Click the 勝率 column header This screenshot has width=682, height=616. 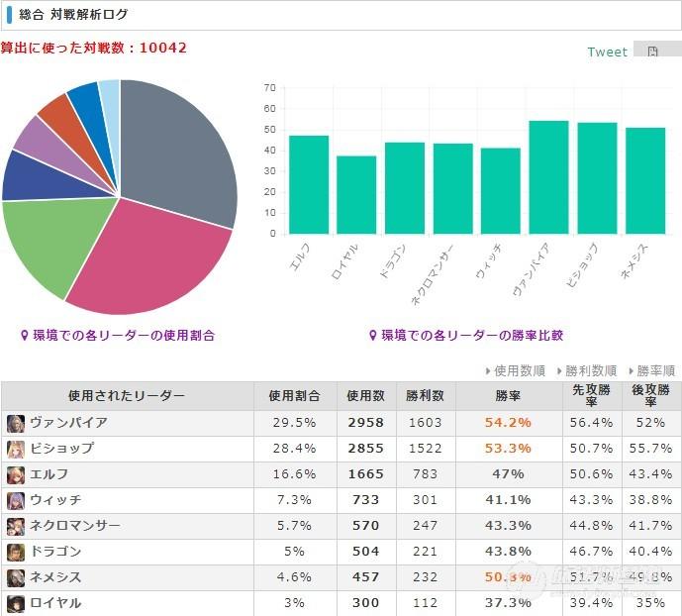point(508,396)
